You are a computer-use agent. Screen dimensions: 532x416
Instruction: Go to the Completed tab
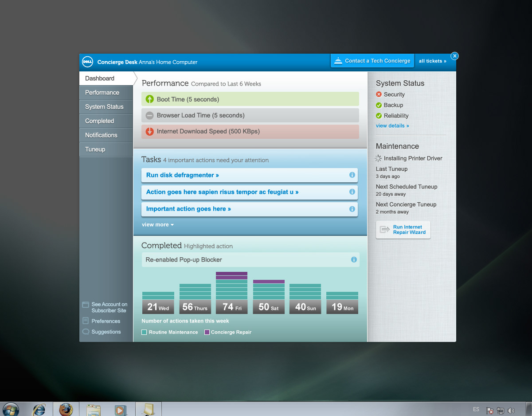[106, 121]
